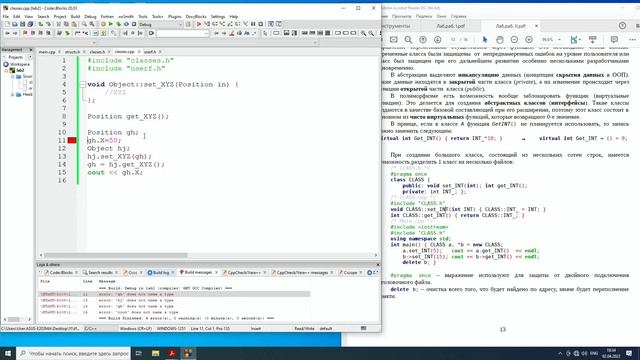Click the New file icon in Code::Blocks toolbar

(7, 24)
